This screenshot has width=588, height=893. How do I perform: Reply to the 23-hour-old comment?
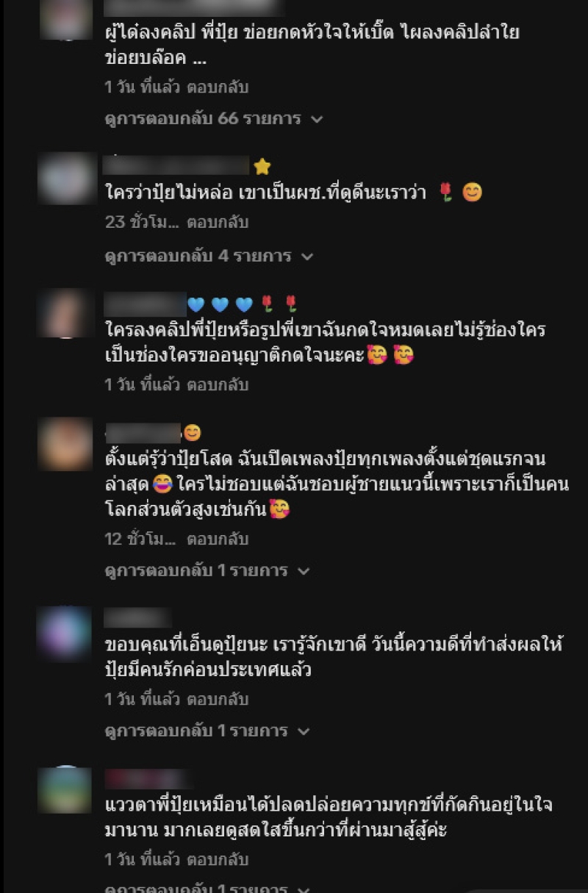pos(218,222)
